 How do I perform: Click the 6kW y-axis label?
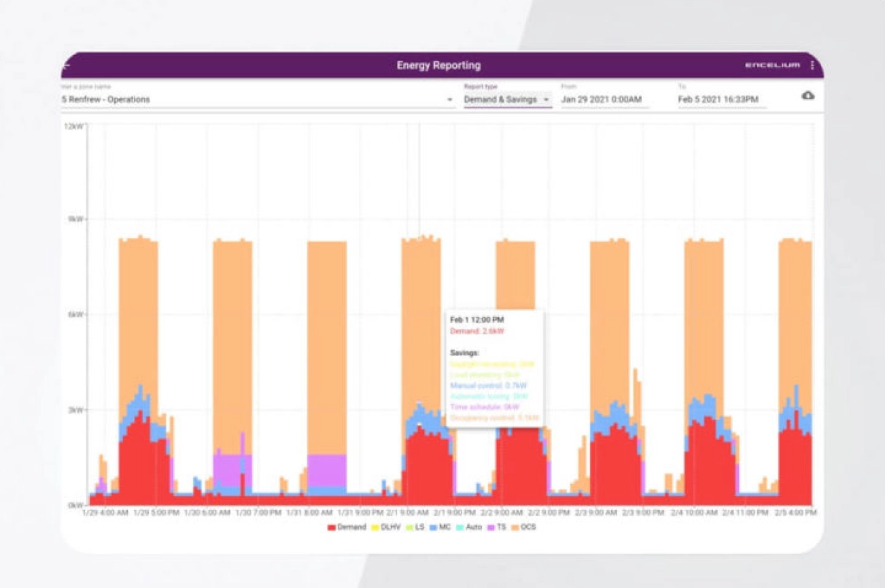pos(75,315)
